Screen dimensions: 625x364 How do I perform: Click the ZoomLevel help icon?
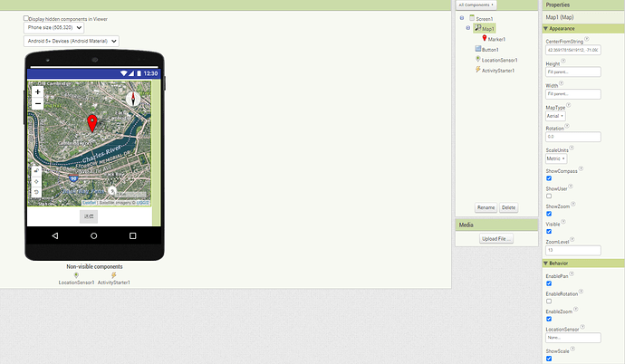click(x=572, y=239)
